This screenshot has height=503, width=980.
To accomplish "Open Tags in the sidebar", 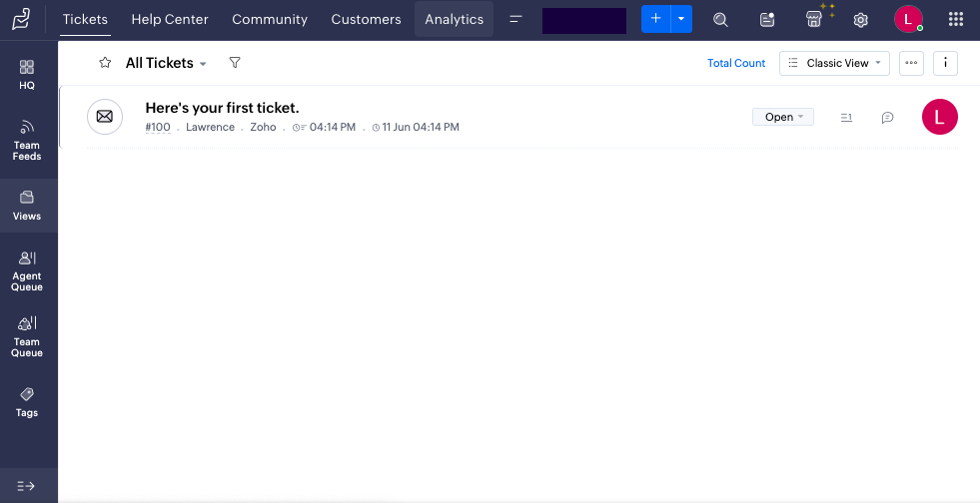I will [x=27, y=402].
